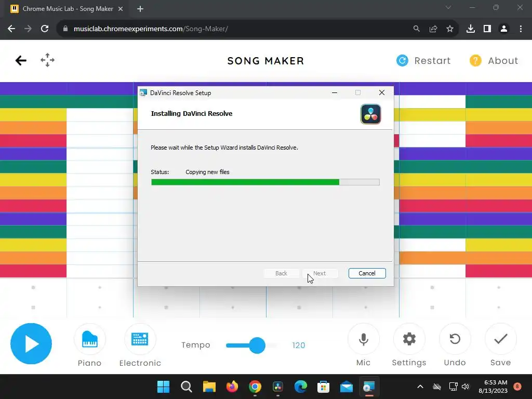Click the Restart icon button
This screenshot has width=532, height=399.
point(403,60)
